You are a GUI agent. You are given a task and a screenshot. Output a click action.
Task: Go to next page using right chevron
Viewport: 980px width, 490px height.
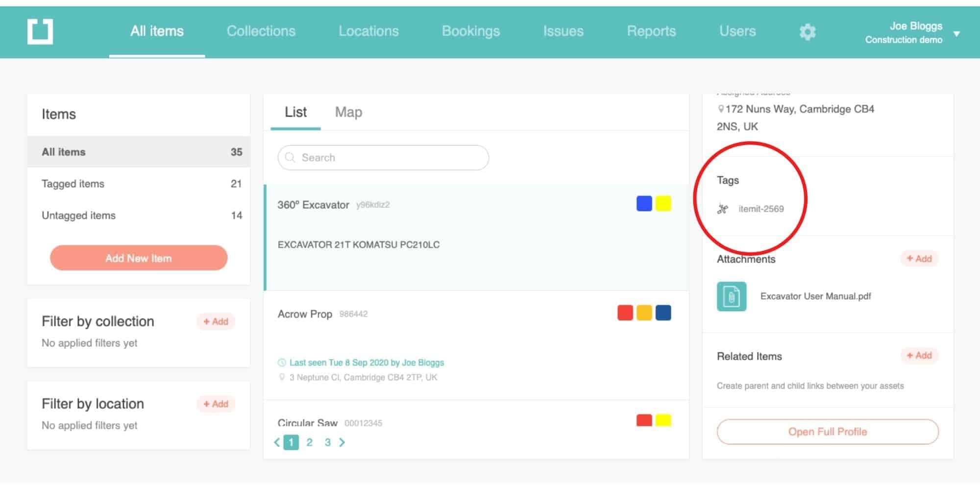[342, 442]
